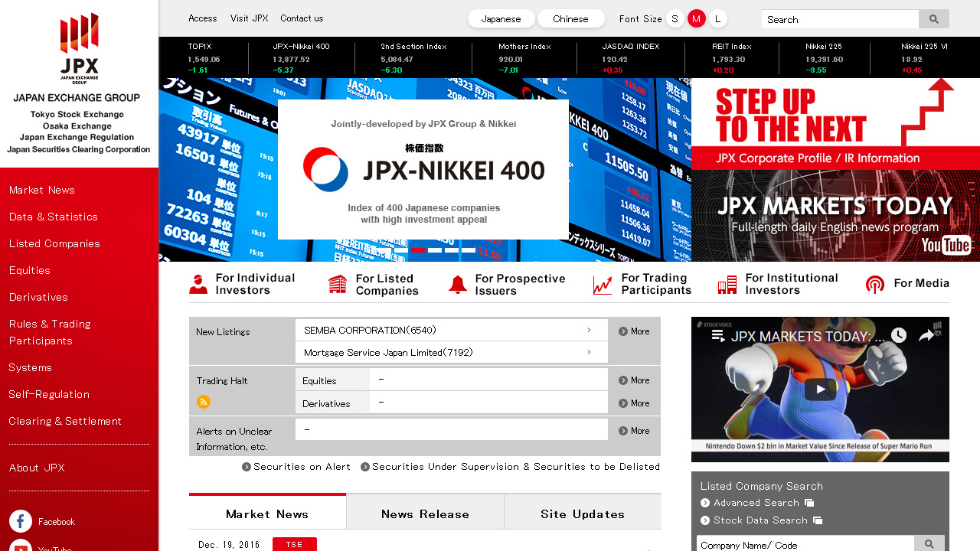Click the Trading Halt RSS feed icon

[203, 402]
